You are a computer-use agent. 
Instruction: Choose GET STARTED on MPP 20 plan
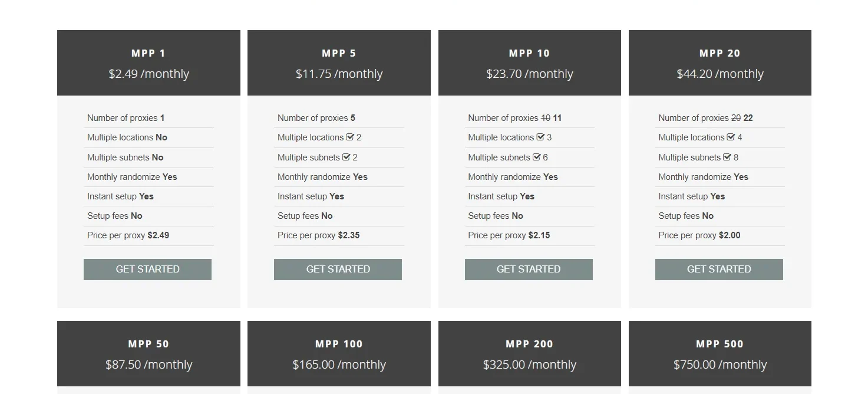click(719, 269)
